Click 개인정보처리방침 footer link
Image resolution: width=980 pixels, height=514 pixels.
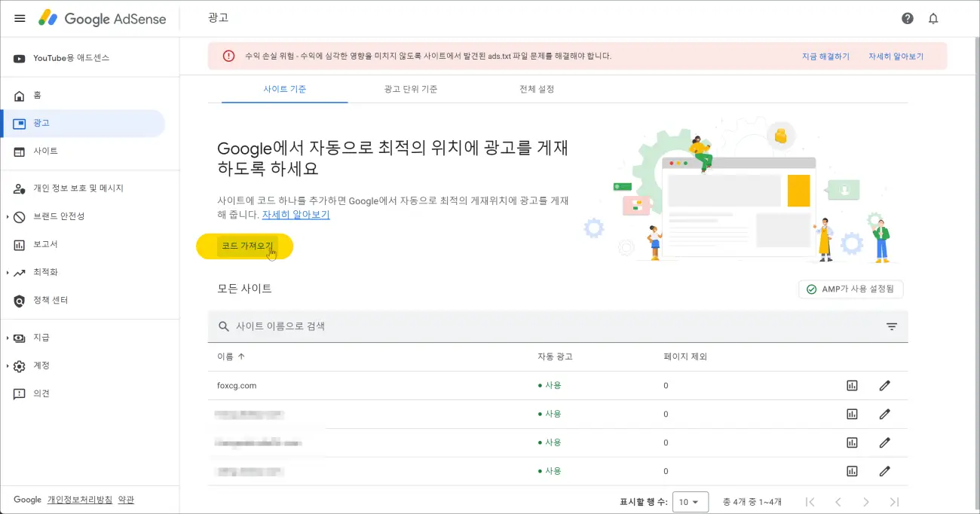point(80,500)
